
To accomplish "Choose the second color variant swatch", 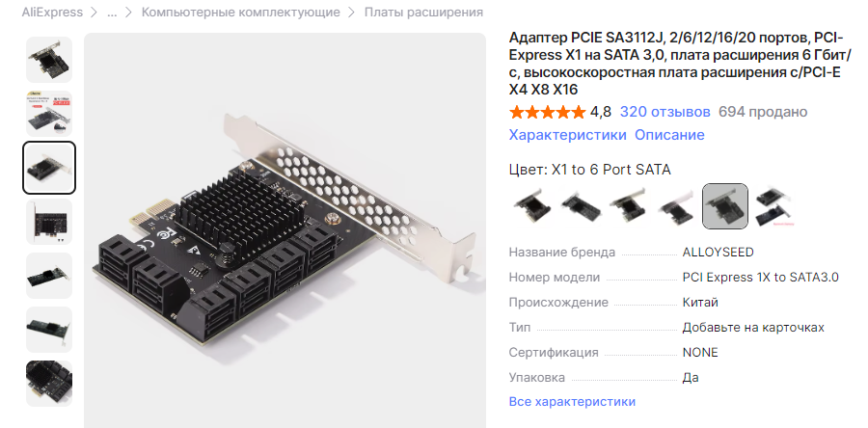I will point(581,206).
